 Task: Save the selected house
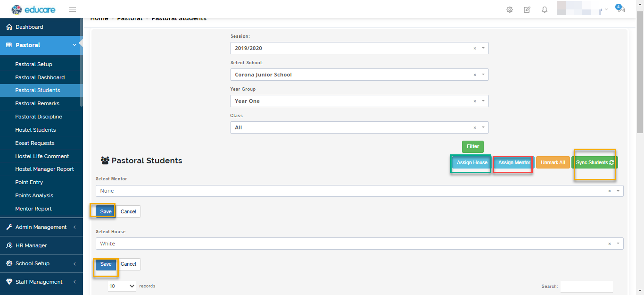[106, 264]
